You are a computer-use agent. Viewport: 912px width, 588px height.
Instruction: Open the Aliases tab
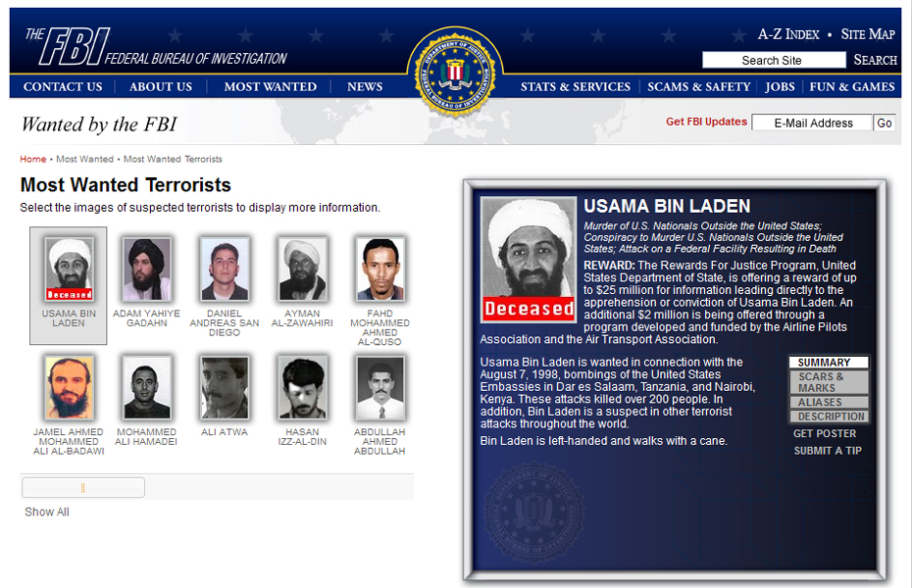coord(829,402)
